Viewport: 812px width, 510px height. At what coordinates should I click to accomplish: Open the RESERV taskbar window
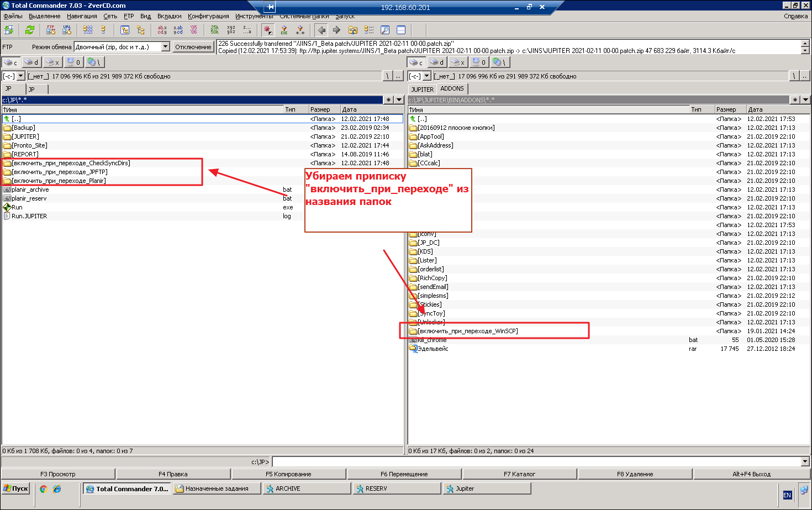tap(397, 488)
